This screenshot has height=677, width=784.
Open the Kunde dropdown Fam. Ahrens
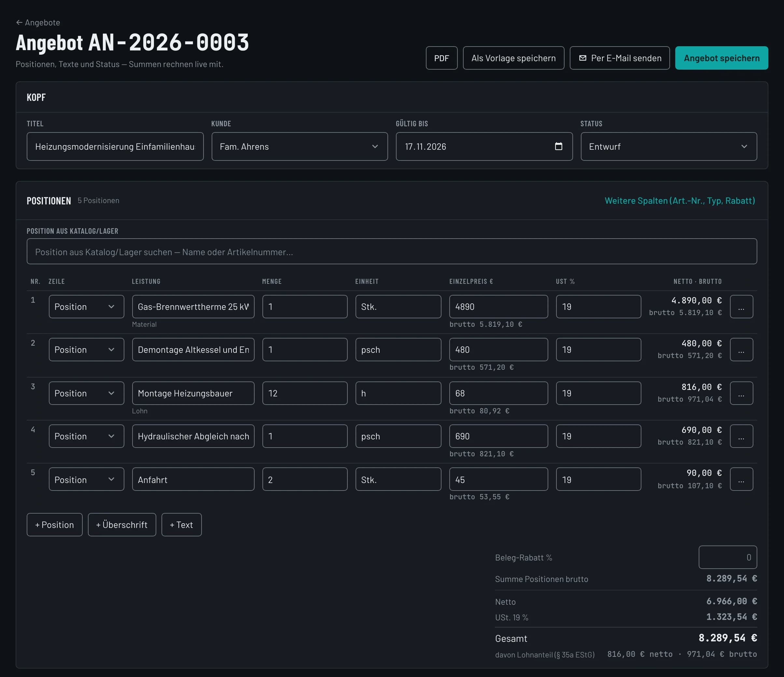[300, 146]
